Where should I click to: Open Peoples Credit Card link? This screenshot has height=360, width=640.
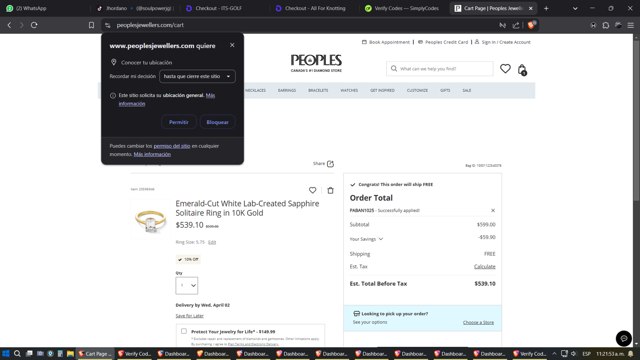click(x=443, y=42)
